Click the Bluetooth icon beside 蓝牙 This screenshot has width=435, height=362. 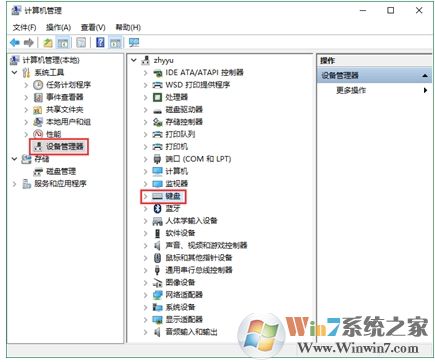point(157,208)
